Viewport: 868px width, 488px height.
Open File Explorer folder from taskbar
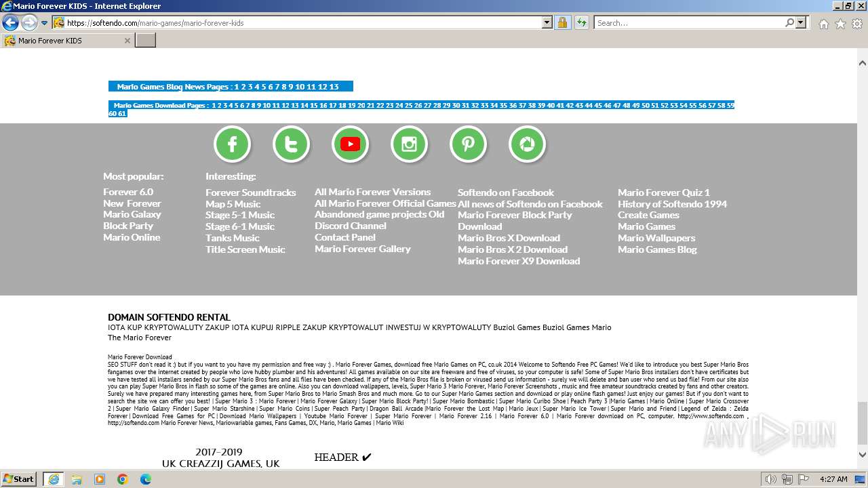click(77, 479)
